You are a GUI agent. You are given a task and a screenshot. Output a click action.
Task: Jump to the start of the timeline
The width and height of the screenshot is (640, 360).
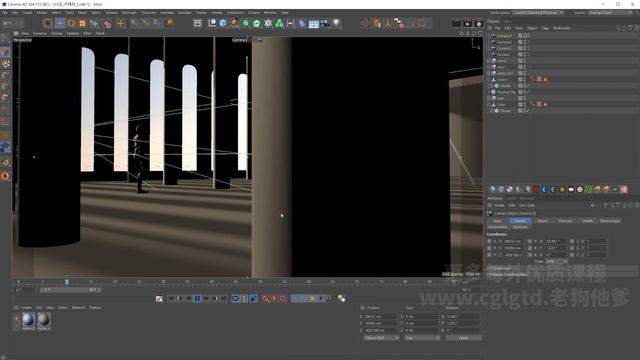tap(171, 299)
